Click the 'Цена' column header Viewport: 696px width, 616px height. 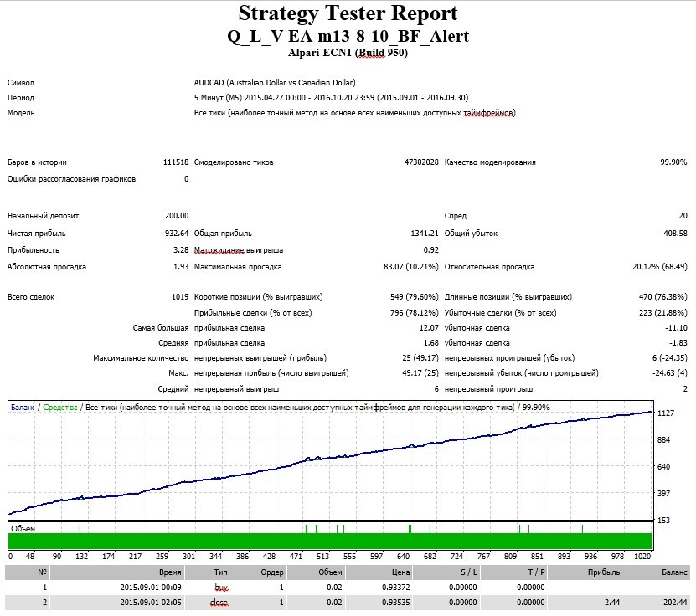[x=400, y=572]
